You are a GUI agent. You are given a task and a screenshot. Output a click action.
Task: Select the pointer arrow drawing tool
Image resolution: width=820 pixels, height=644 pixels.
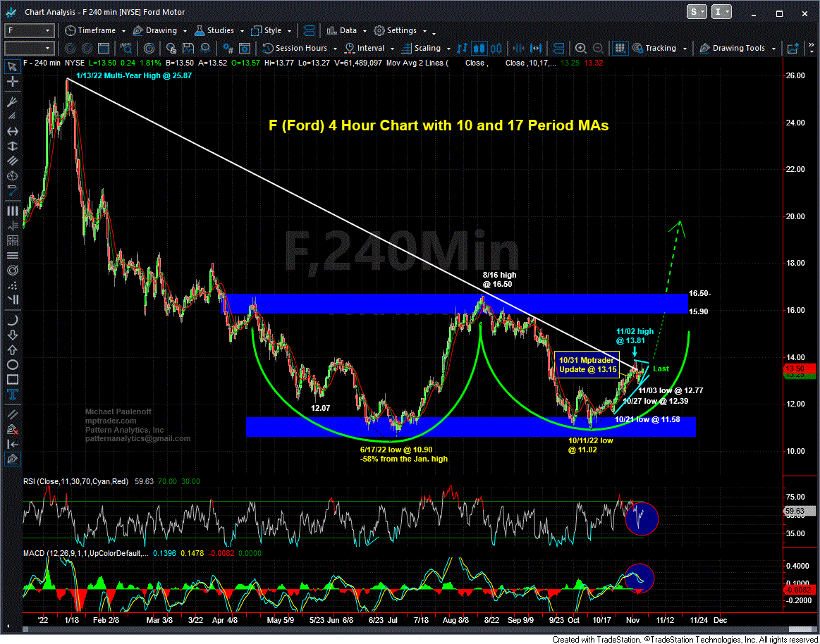12,66
